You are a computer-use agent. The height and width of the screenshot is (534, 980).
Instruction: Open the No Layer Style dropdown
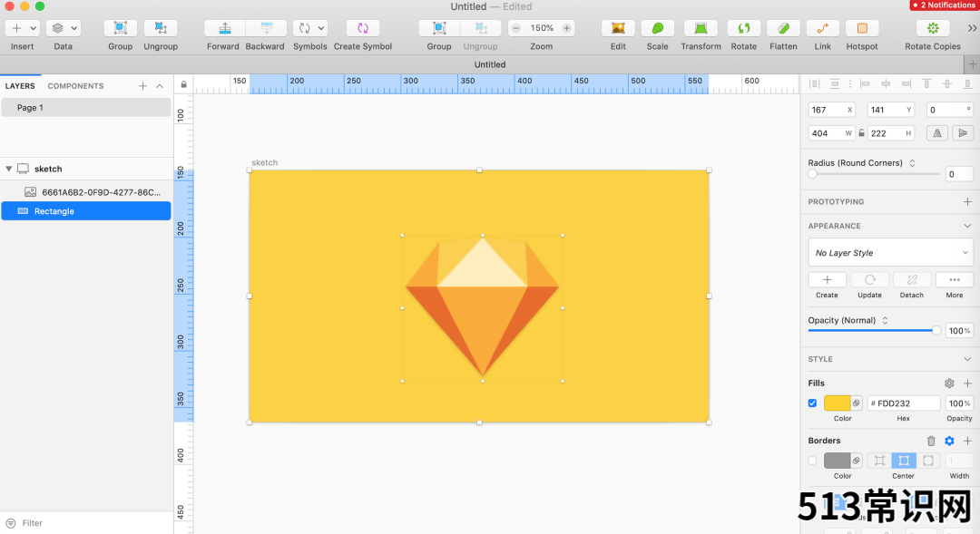891,253
